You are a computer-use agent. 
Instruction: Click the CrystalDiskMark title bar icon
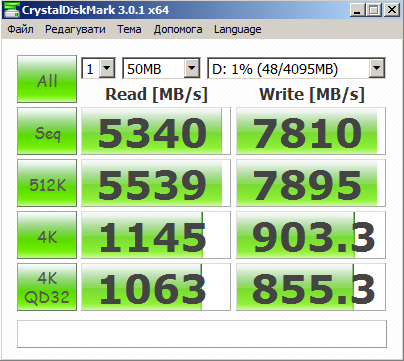coord(11,10)
